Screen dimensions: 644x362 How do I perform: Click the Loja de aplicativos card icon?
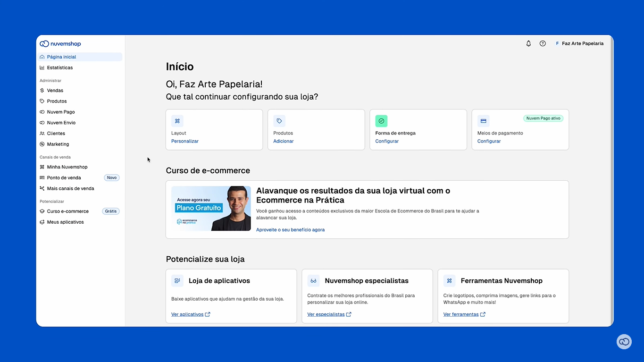coord(177,281)
